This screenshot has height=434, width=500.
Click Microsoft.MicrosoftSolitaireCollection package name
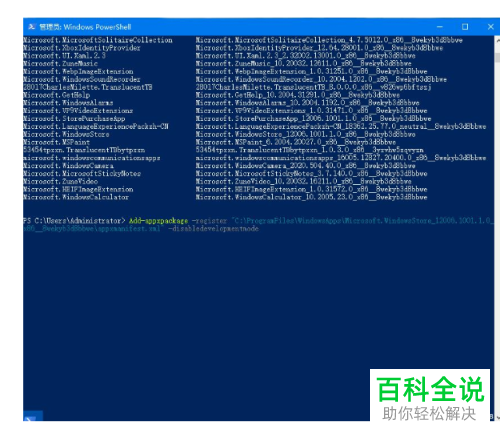(98, 40)
